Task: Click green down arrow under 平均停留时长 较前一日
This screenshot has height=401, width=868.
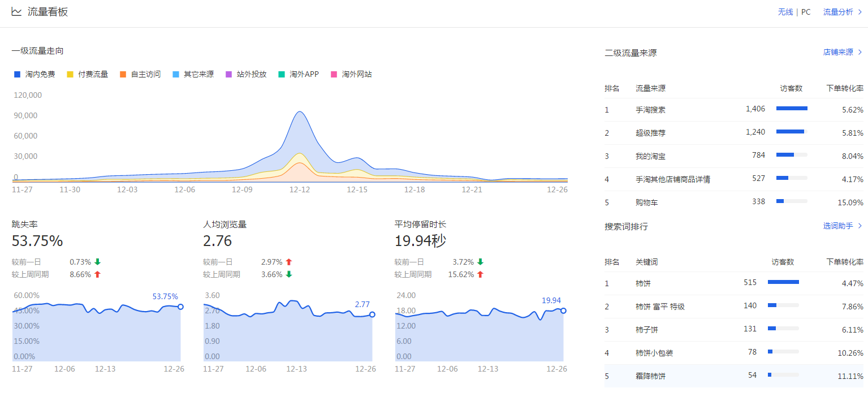Action: point(480,262)
